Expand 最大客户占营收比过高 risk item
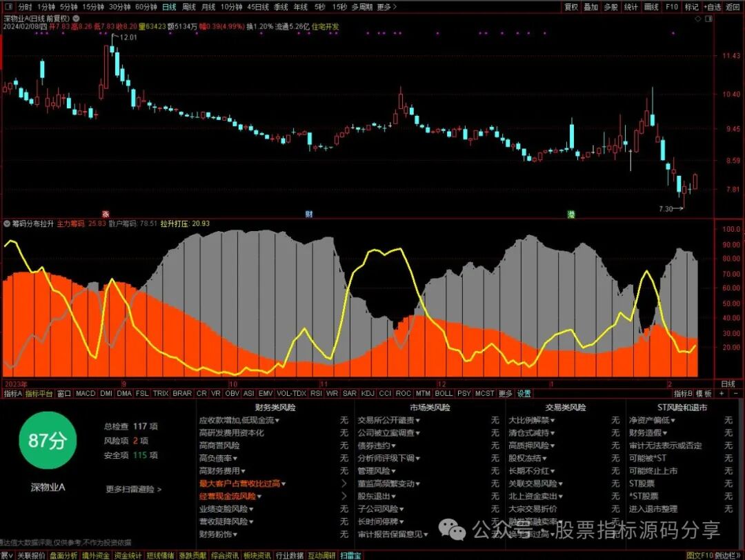Screen dimensions: 745x560 [242, 483]
